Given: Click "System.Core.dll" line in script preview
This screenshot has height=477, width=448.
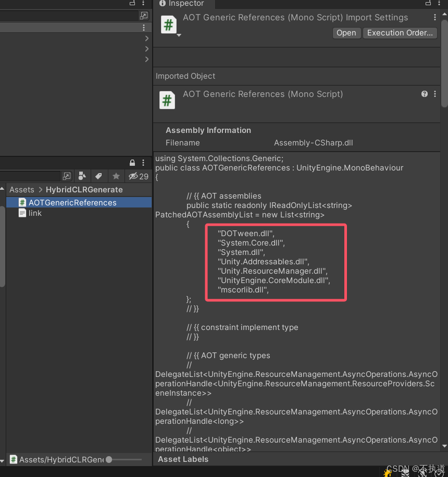Looking at the screenshot, I should click(251, 243).
